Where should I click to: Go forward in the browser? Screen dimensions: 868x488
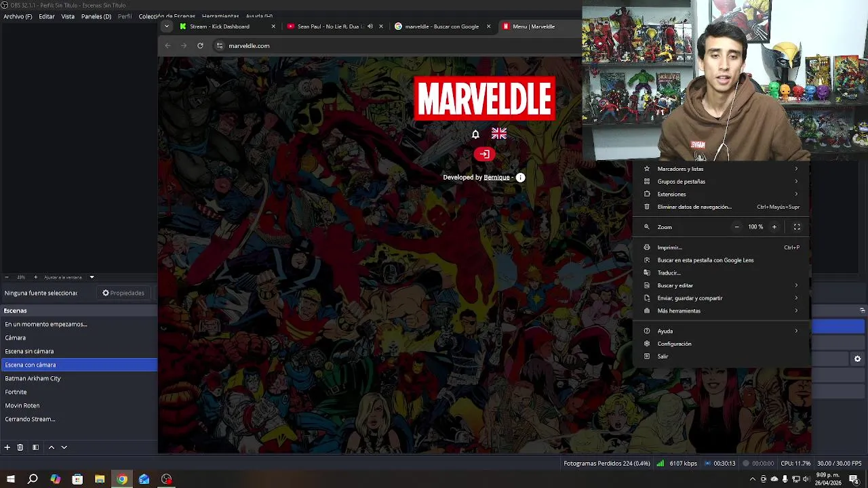tap(184, 45)
